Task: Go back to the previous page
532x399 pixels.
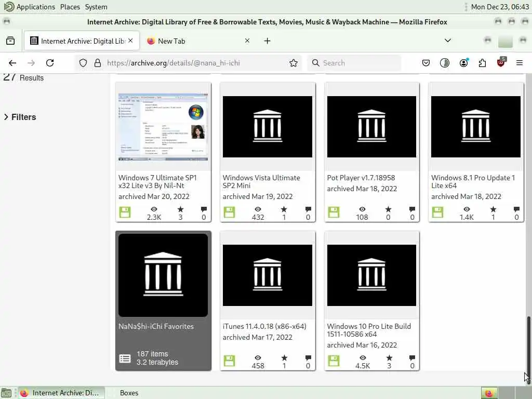Action: click(x=12, y=63)
